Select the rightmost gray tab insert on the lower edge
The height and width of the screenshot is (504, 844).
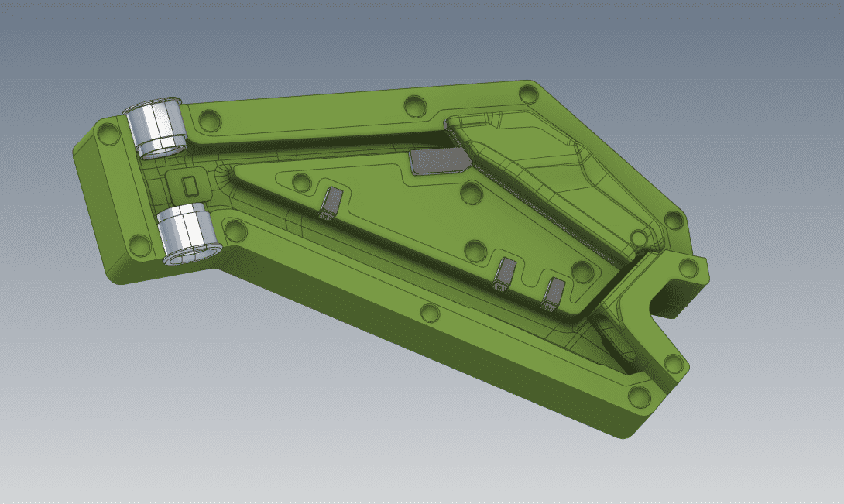click(554, 292)
